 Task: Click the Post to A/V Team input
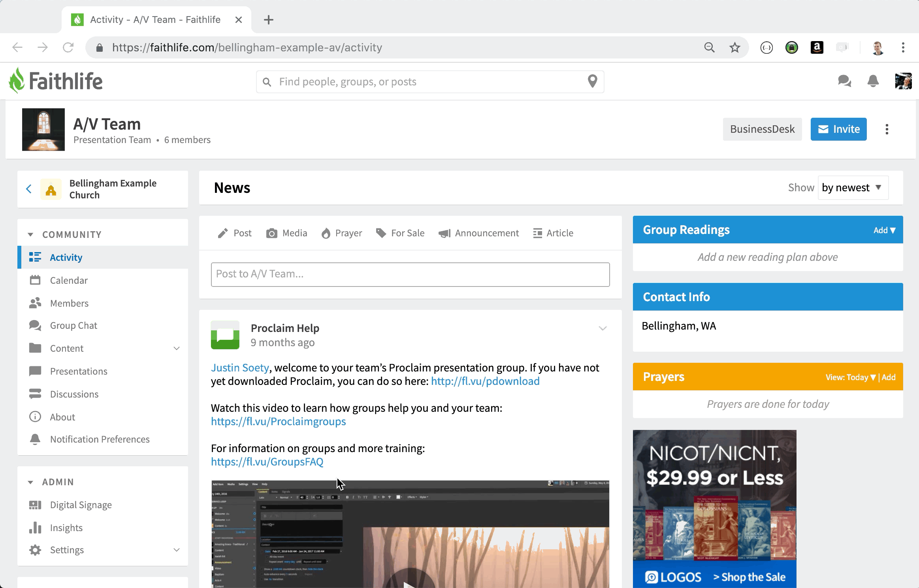click(410, 274)
